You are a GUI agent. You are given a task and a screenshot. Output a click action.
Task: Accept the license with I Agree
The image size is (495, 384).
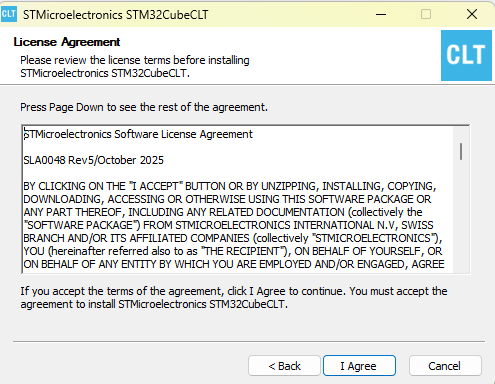click(359, 366)
